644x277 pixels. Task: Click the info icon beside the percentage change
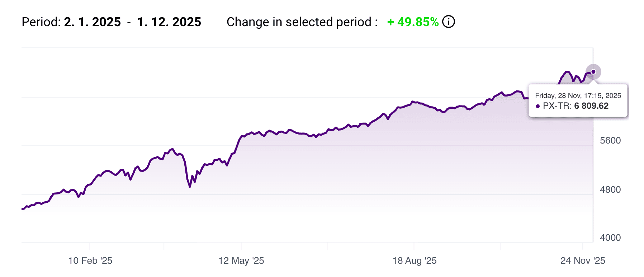(x=448, y=22)
